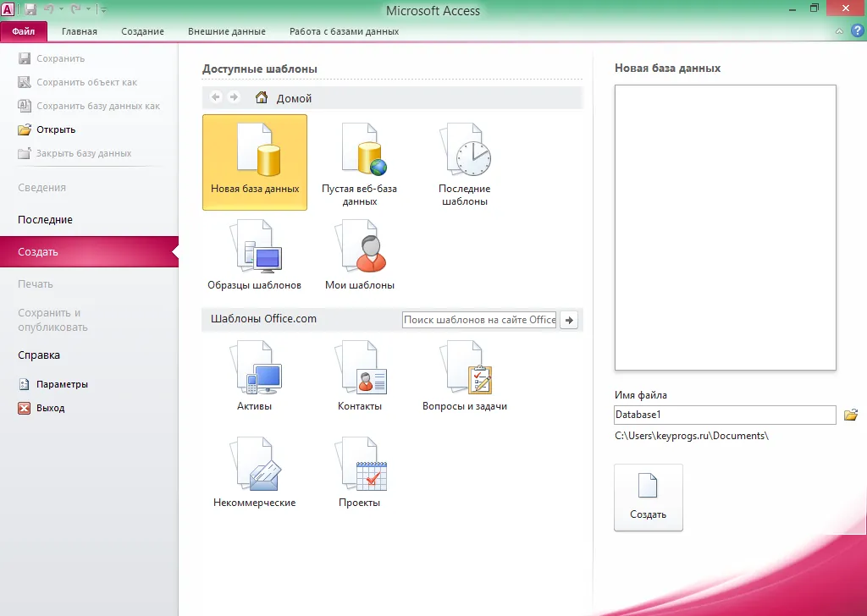Image resolution: width=867 pixels, height=616 pixels.
Task: Click Save icon in quick access toolbar
Action: 30,9
